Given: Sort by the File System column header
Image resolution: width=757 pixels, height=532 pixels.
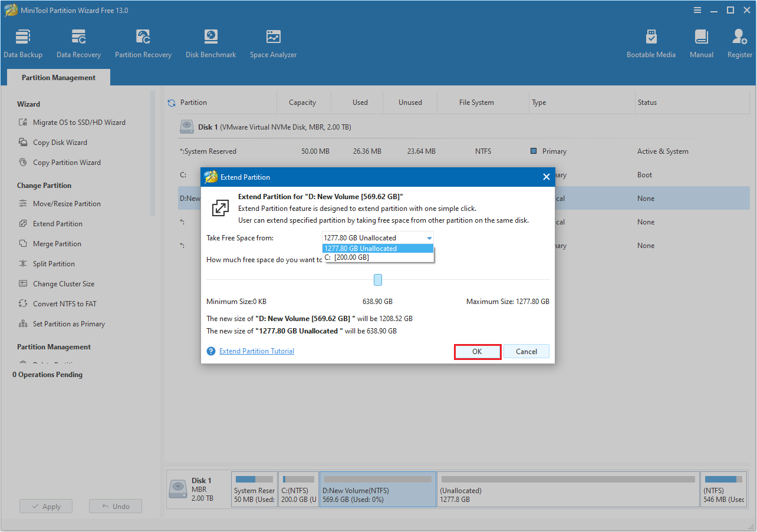Looking at the screenshot, I should pyautogui.click(x=476, y=103).
